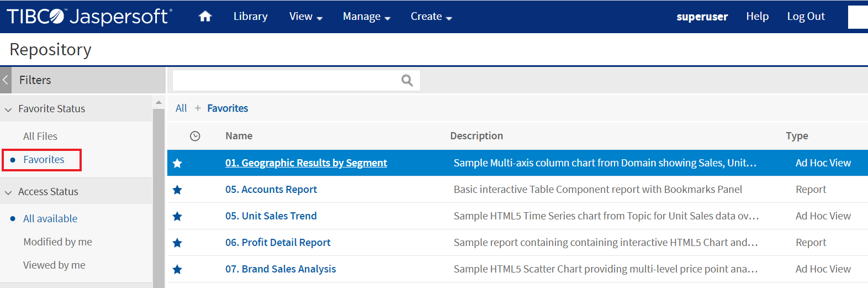Select the Favorites filter option
Image resolution: width=868 pixels, height=288 pixels.
pyautogui.click(x=44, y=160)
